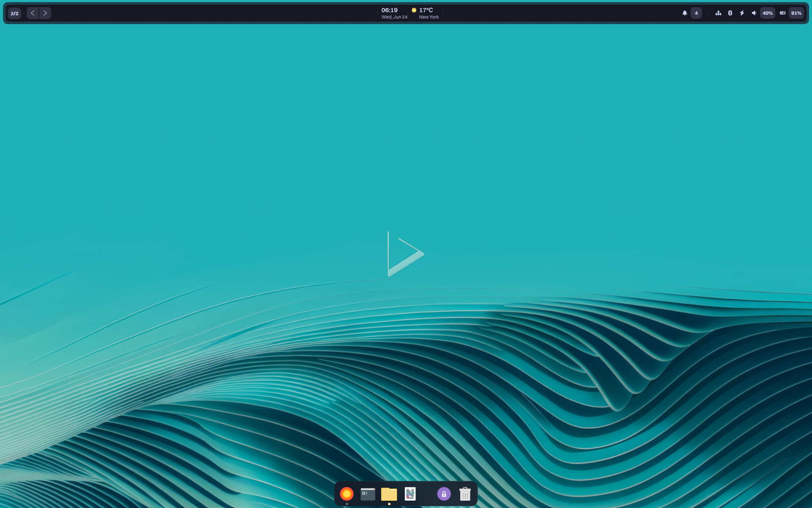Screen dimensions: 812x508
Task: Open the trash bin in the dock
Action: pyautogui.click(x=465, y=494)
